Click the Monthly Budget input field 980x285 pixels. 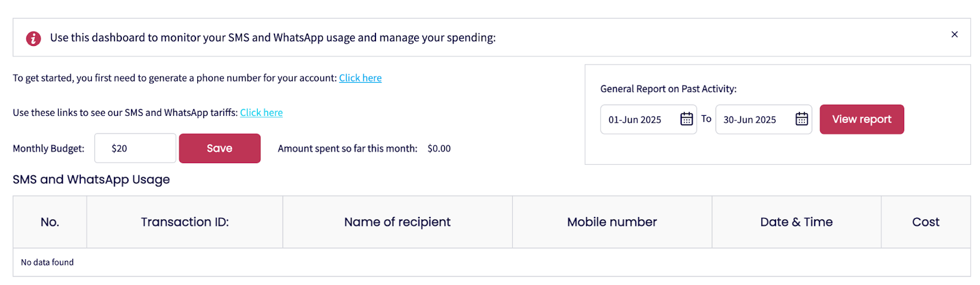coord(135,148)
